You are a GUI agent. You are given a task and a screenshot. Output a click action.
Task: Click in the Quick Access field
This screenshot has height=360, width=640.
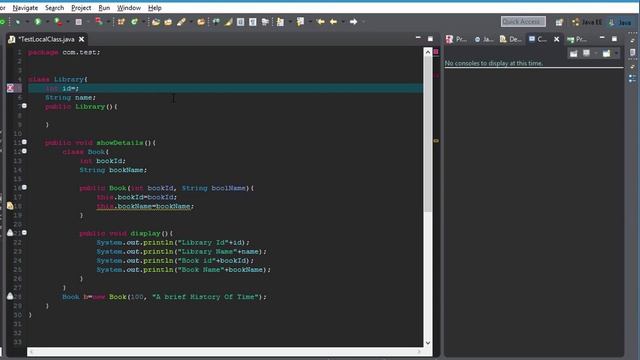click(523, 22)
